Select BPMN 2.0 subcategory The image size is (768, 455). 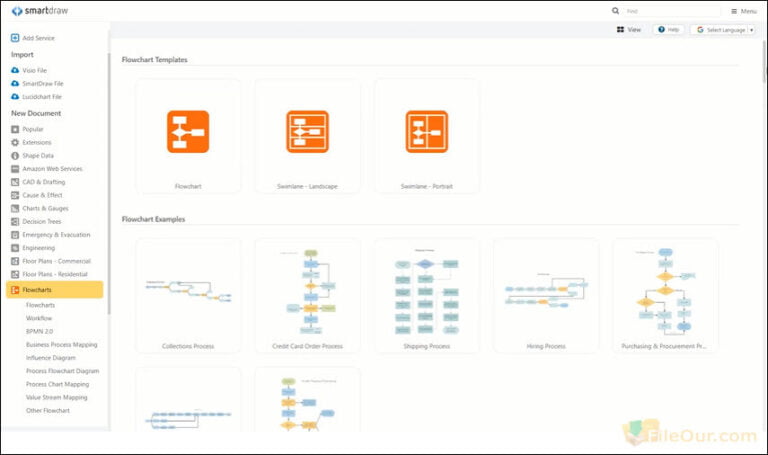click(x=39, y=331)
